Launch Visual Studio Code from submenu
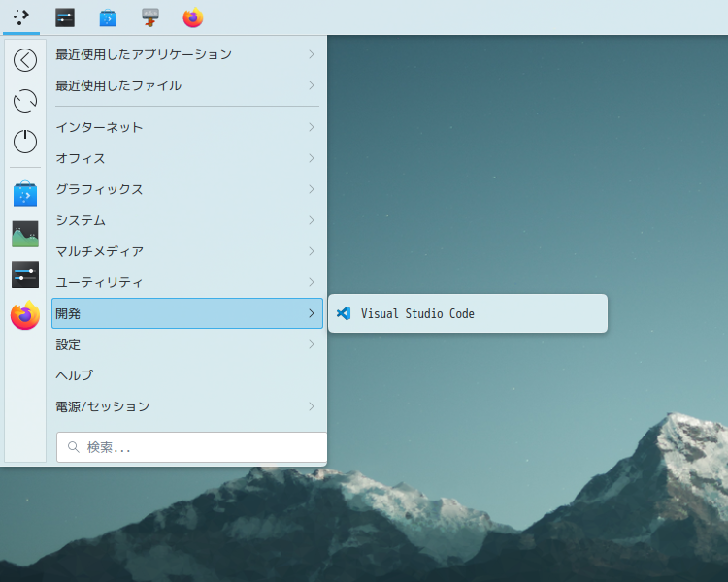 [468, 313]
